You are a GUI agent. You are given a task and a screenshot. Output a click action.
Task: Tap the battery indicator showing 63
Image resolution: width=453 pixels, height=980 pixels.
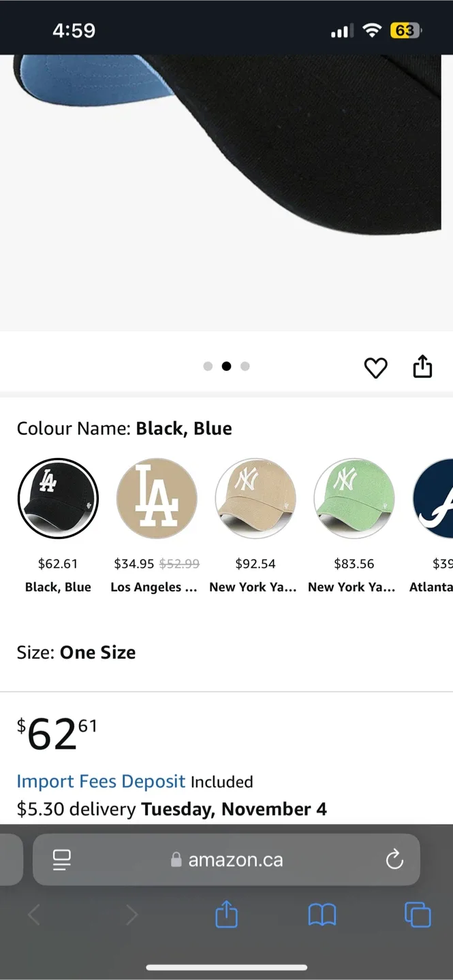pyautogui.click(x=407, y=29)
